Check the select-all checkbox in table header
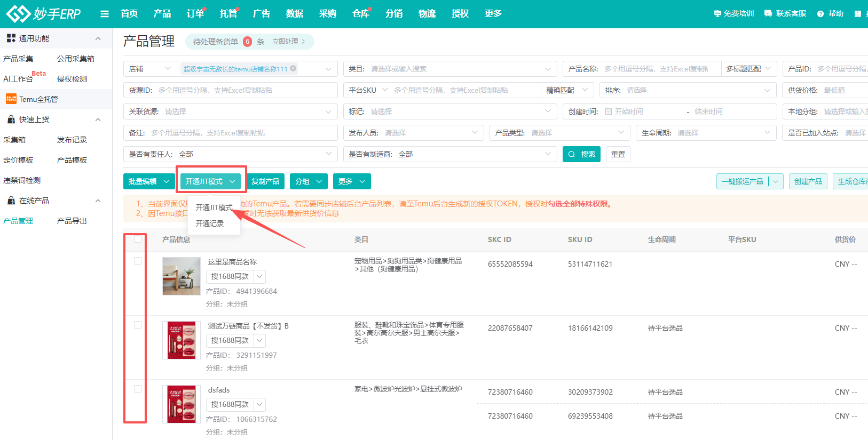868x440 pixels. pyautogui.click(x=138, y=239)
